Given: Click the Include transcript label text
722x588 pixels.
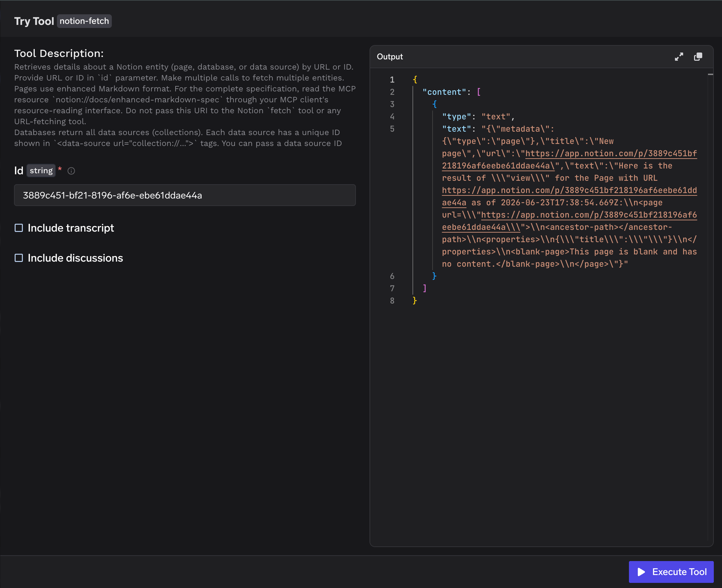Looking at the screenshot, I should click(x=71, y=228).
